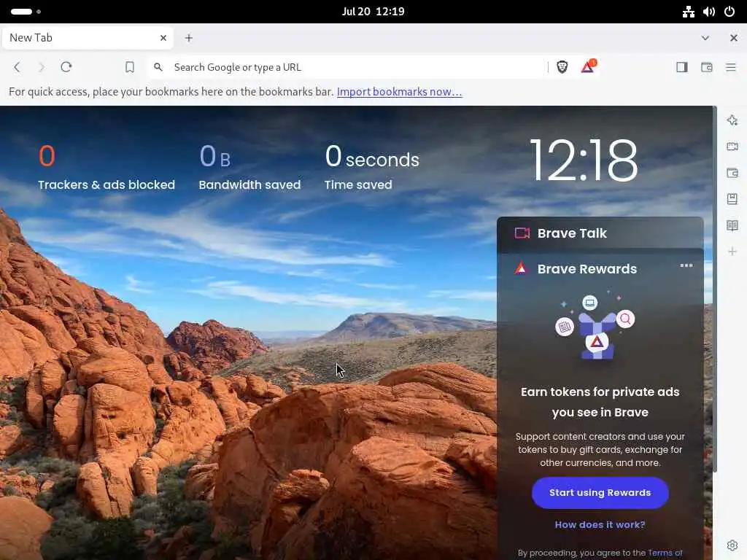The image size is (747, 560).
Task: Open Activities overview pill in top bar
Action: click(x=26, y=12)
